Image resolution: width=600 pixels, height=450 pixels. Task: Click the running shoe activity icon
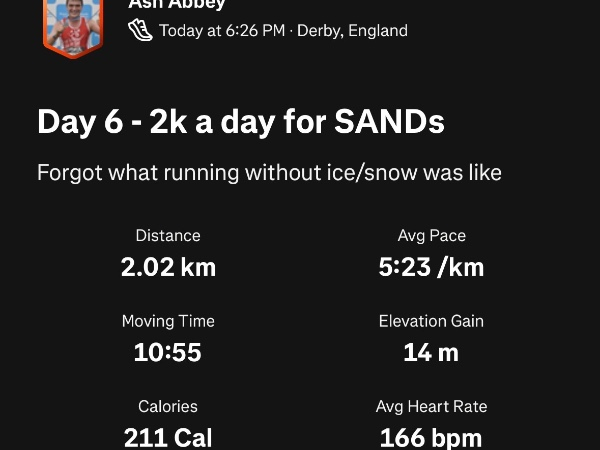click(x=141, y=30)
